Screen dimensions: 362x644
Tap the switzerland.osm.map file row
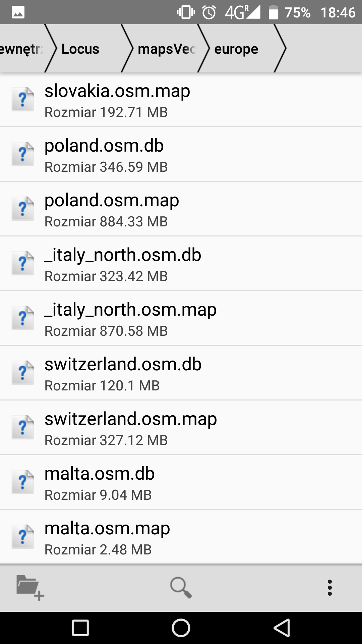[181, 428]
